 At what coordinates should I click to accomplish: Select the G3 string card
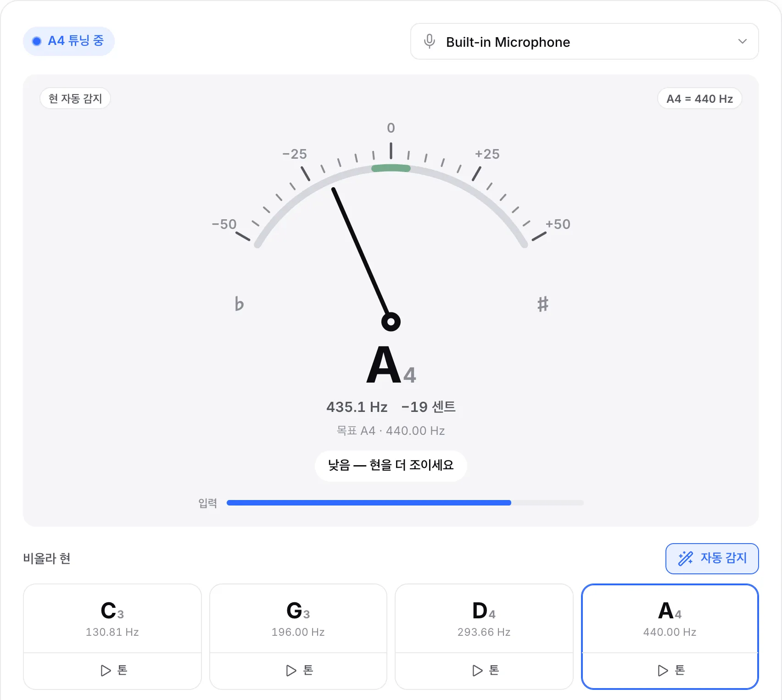pyautogui.click(x=298, y=618)
